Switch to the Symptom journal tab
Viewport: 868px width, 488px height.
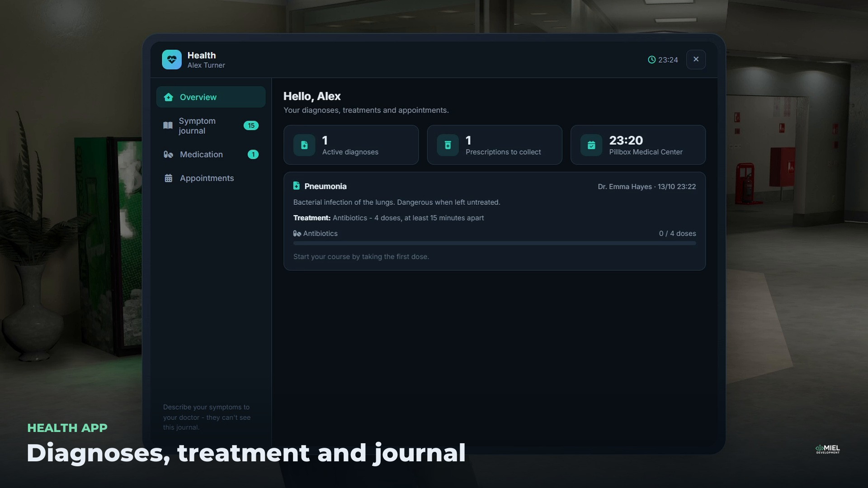[211, 126]
